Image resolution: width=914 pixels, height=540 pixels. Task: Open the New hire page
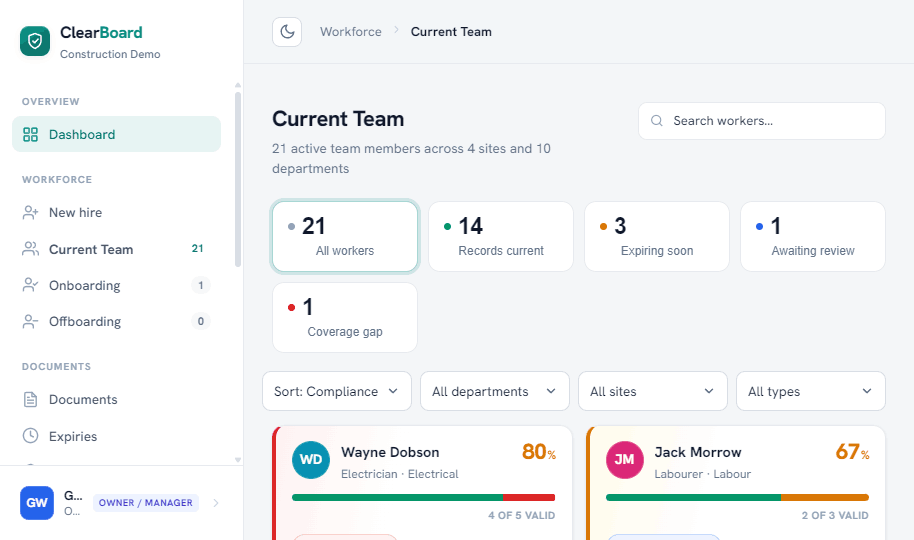pyautogui.click(x=117, y=212)
